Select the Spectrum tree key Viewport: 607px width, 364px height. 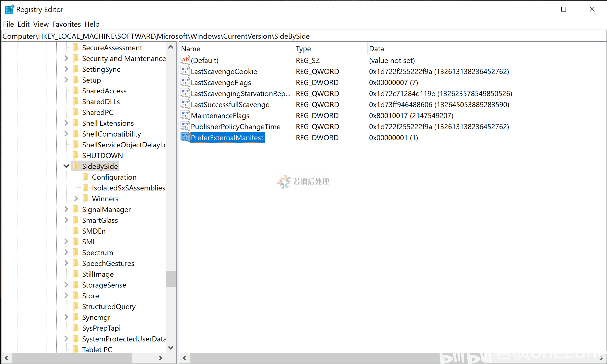click(98, 252)
